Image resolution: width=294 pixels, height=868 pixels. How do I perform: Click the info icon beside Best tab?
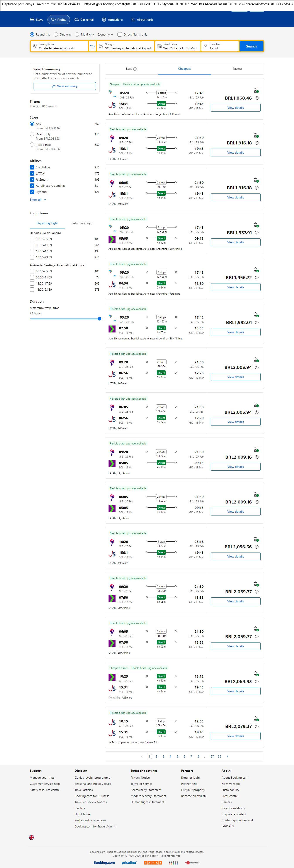(135, 69)
